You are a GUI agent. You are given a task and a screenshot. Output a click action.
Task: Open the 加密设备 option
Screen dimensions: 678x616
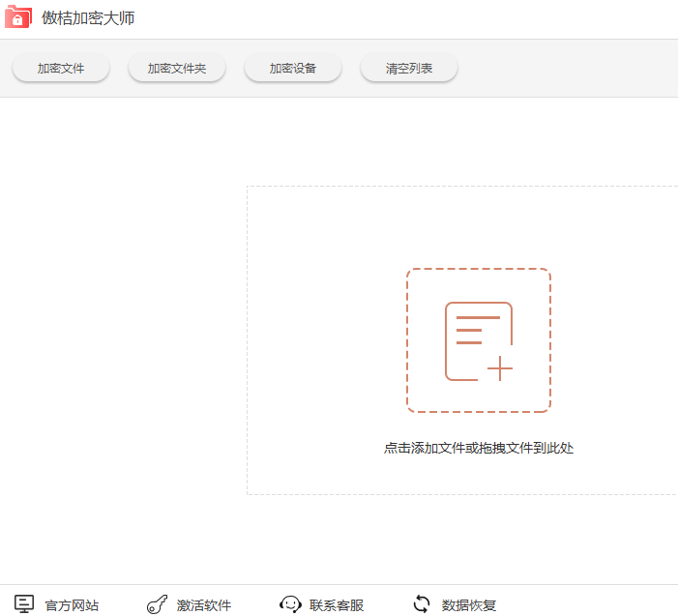click(292, 69)
